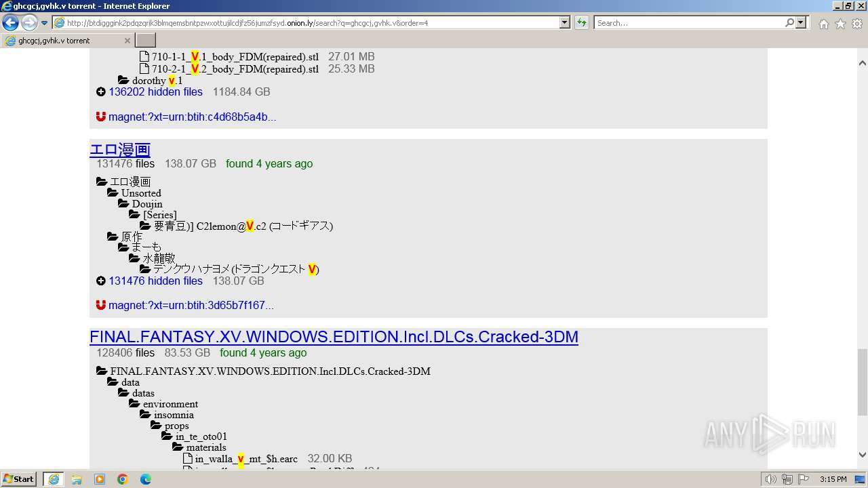Open the search provider dropdown arrow

801,23
